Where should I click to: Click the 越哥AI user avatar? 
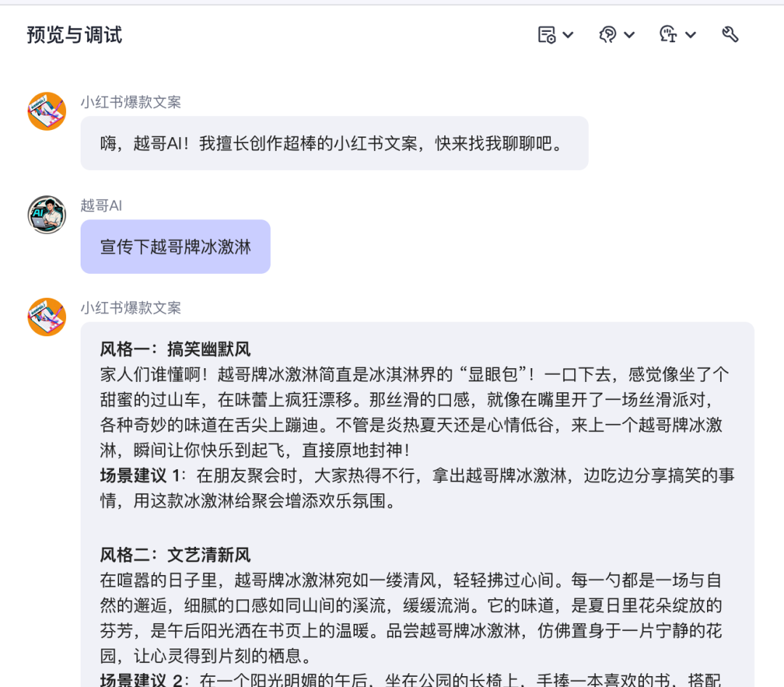pyautogui.click(x=46, y=215)
